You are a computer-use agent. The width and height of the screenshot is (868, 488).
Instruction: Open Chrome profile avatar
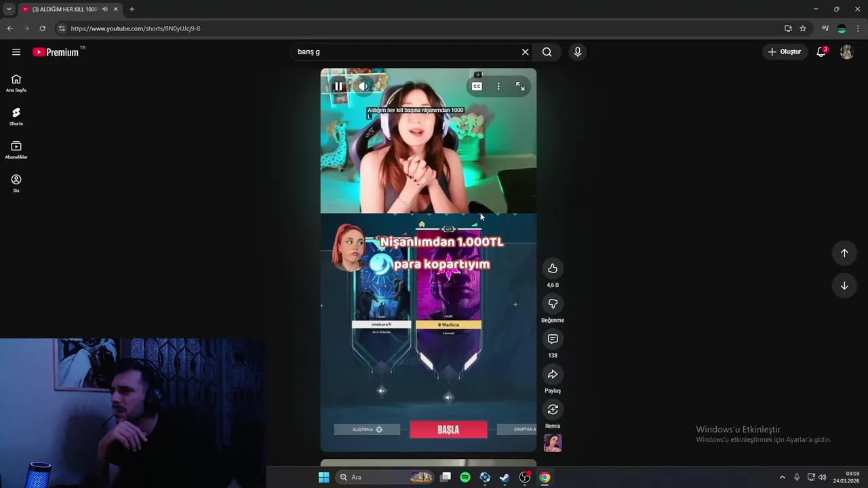pos(842,28)
